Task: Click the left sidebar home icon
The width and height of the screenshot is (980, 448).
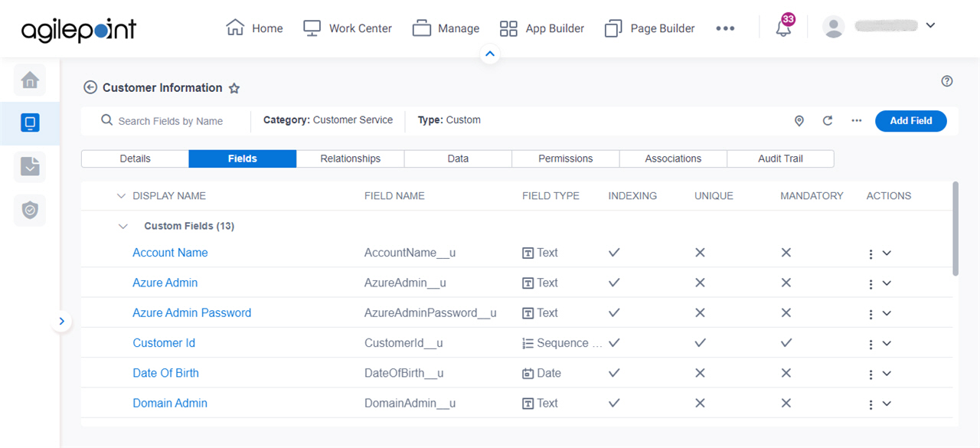Action: [x=30, y=80]
